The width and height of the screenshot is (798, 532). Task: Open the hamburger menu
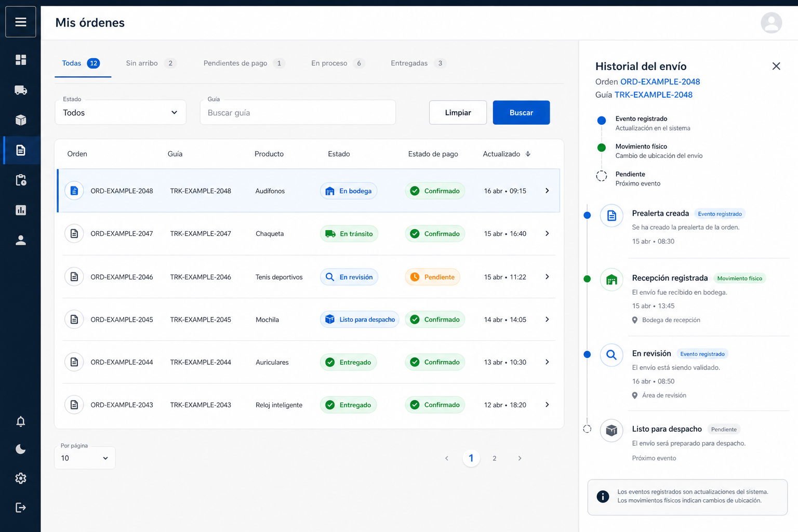[21, 22]
